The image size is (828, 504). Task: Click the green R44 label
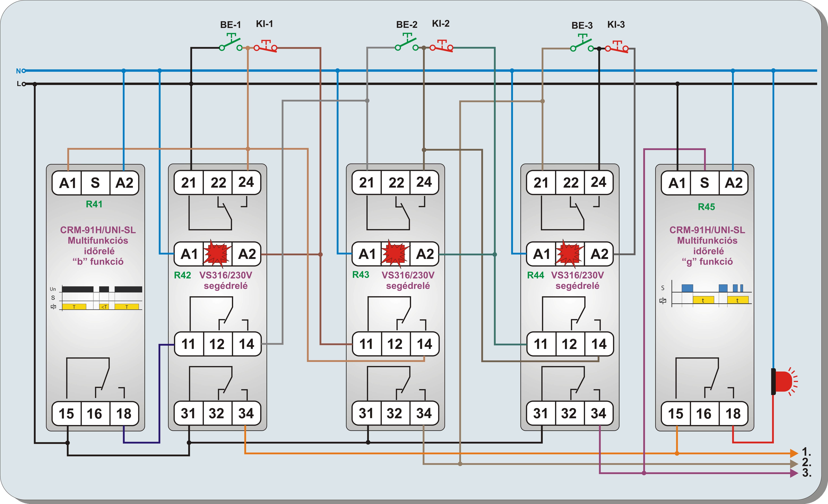(536, 275)
